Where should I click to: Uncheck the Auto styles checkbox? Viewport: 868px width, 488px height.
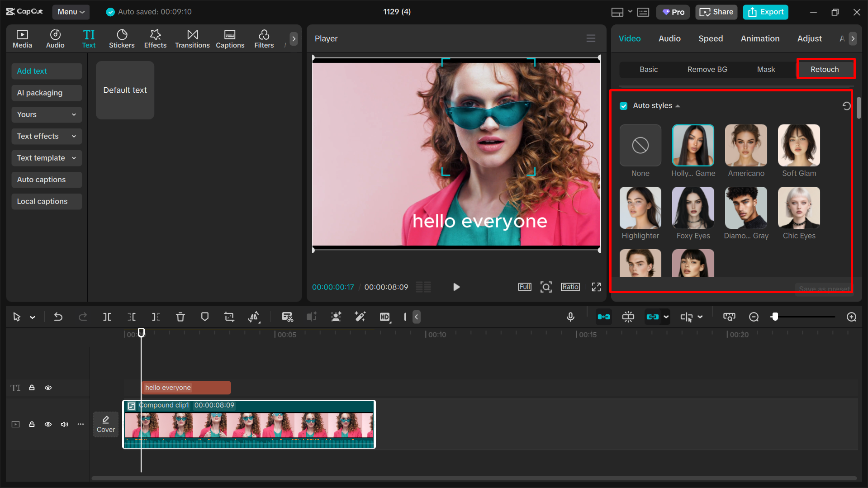(624, 105)
